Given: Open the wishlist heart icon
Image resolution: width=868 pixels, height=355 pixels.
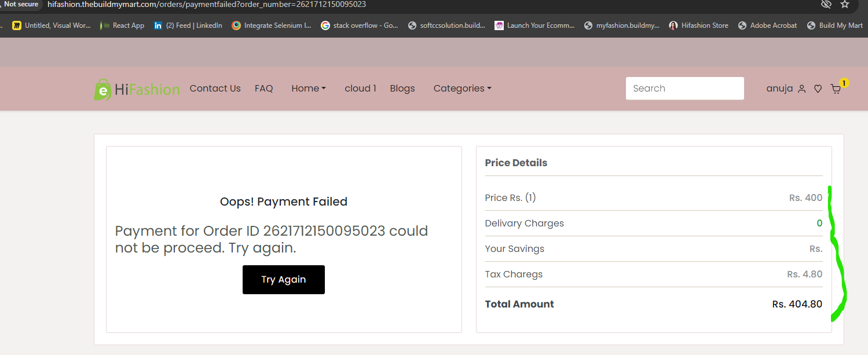Looking at the screenshot, I should click(818, 89).
